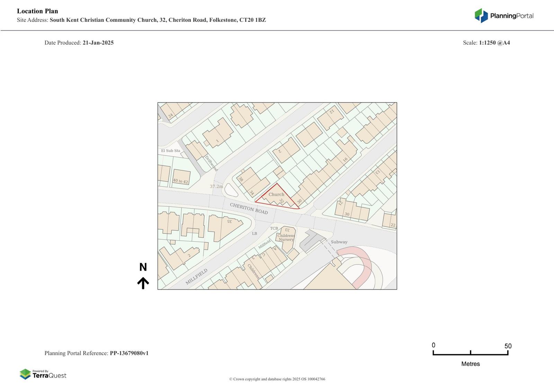Click the Subway map label
554x392 pixels.
pos(339,242)
